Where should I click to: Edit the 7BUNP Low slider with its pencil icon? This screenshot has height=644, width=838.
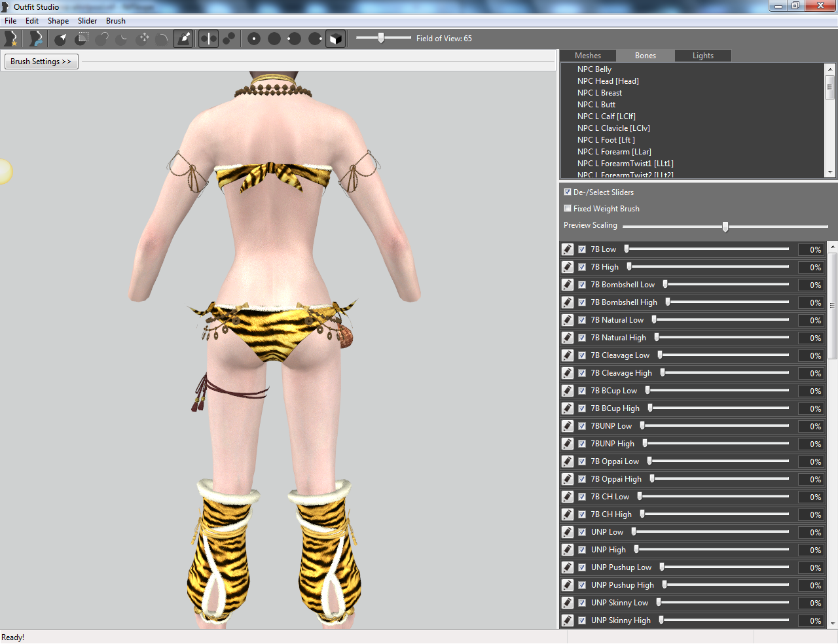point(568,426)
